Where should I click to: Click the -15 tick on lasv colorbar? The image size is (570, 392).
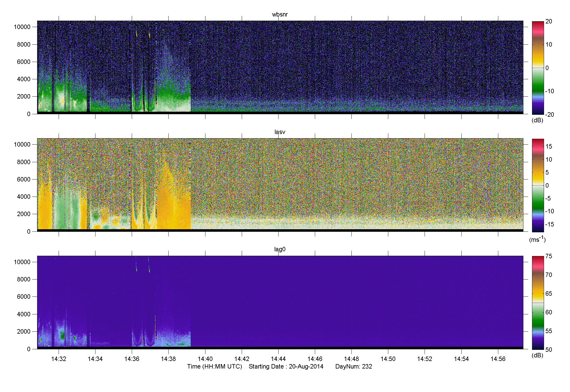550,224
